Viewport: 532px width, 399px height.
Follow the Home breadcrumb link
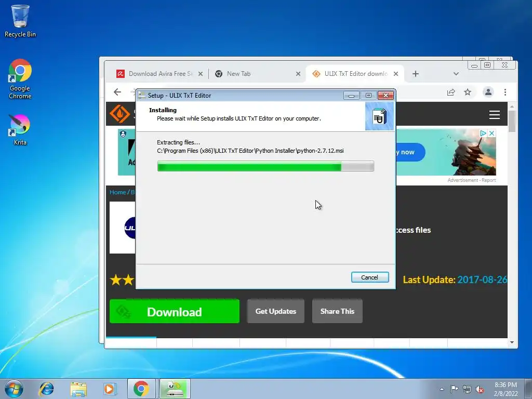117,192
